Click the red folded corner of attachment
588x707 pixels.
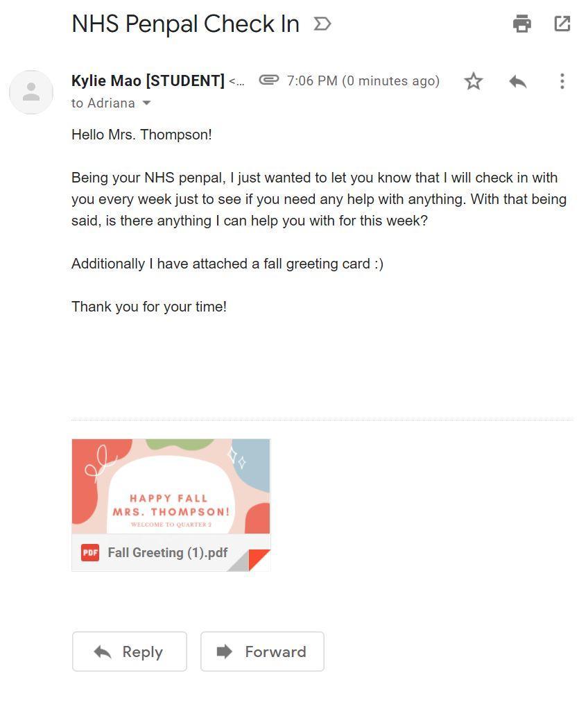point(260,558)
